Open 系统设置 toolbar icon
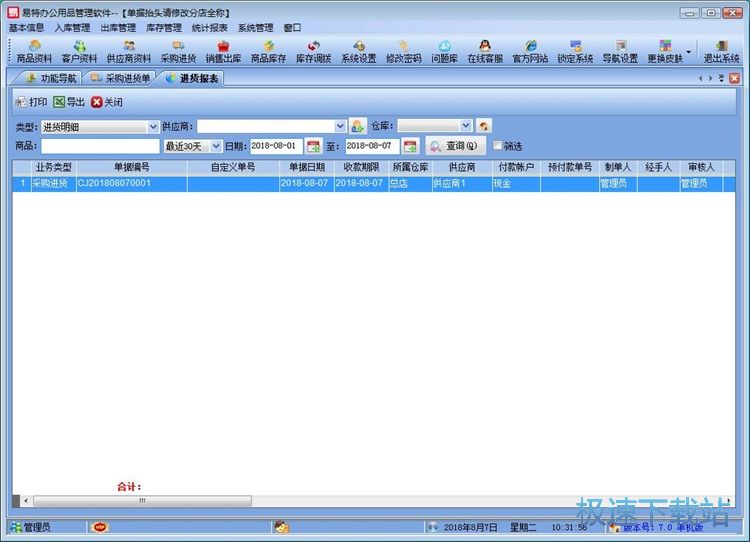The width and height of the screenshot is (750, 542). [x=359, y=52]
